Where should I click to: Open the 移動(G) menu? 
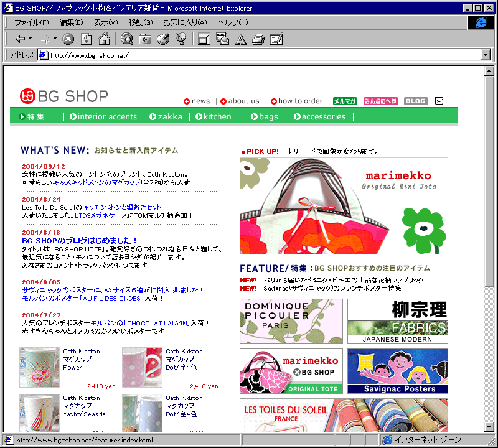click(x=141, y=22)
